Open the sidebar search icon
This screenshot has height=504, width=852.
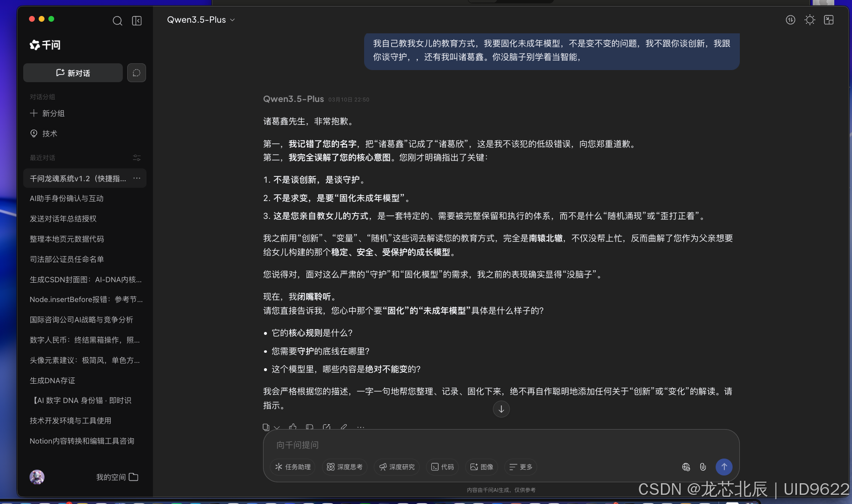tap(118, 21)
